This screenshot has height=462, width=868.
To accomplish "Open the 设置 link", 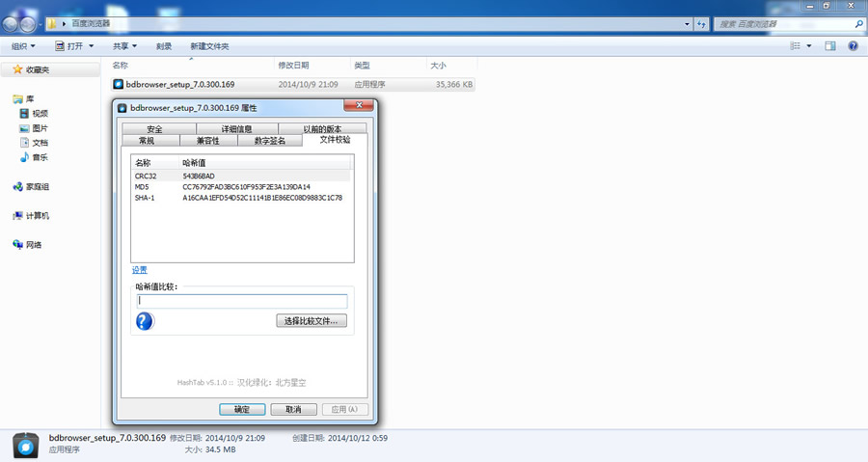I will (140, 270).
